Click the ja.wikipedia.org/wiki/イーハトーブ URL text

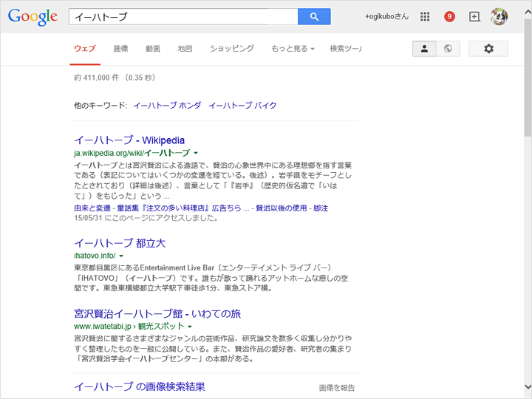click(132, 153)
